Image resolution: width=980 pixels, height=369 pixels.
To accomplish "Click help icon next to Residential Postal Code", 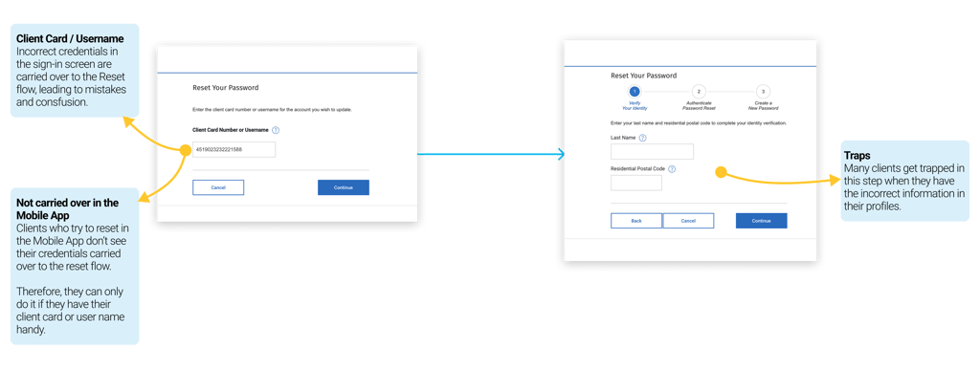I will click(672, 168).
